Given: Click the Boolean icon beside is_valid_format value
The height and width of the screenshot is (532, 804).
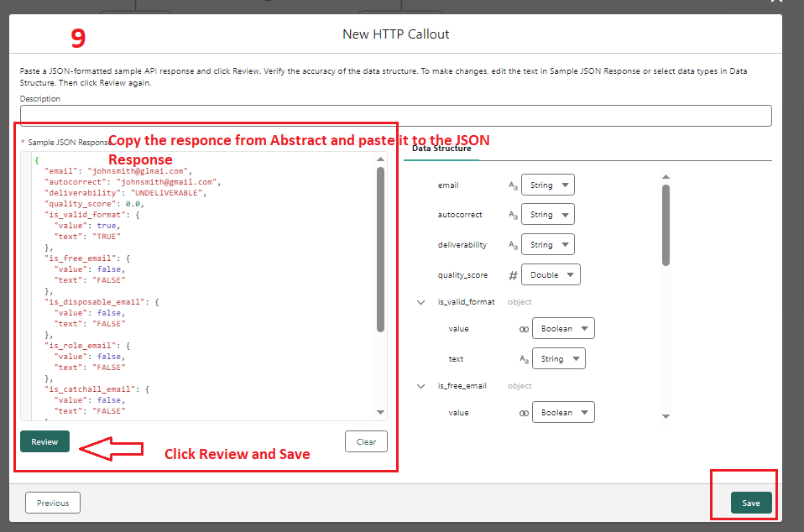Looking at the screenshot, I should [524, 329].
